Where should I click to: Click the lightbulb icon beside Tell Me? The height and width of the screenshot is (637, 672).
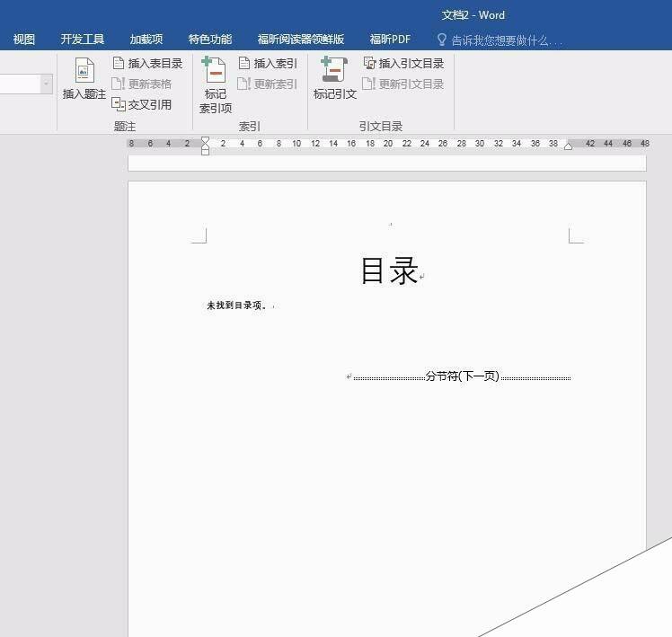point(442,40)
